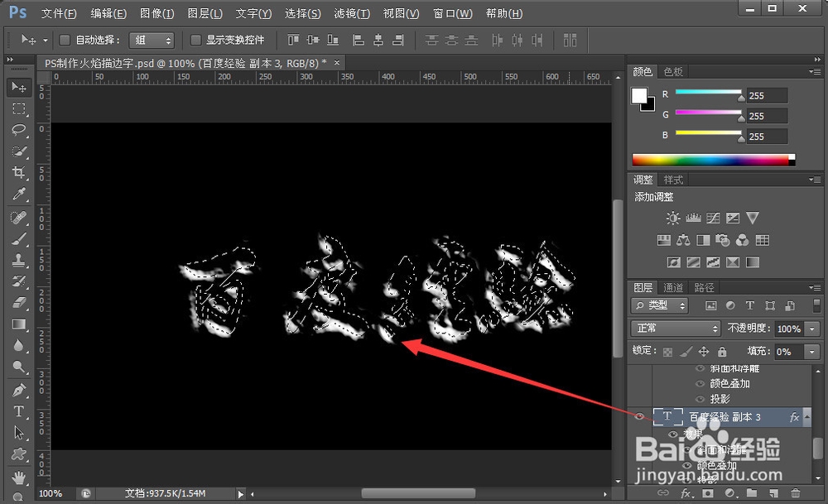Viewport: 828px width, 504px height.
Task: Click the Curves adjustment icon
Action: pos(713,218)
